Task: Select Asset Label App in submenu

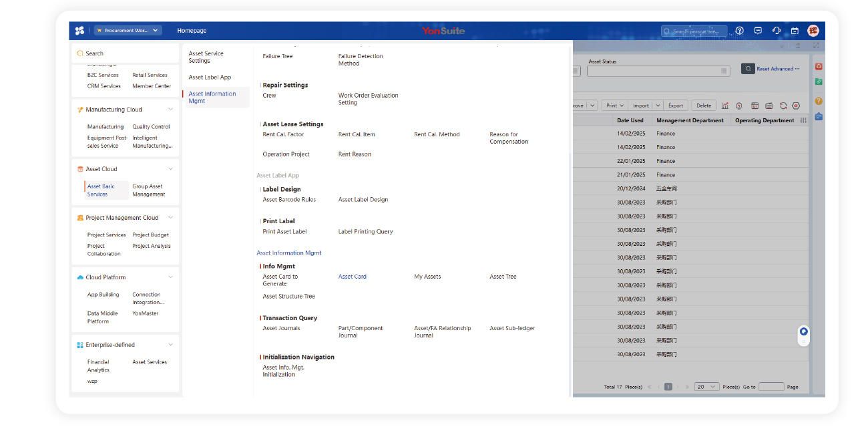Action: (210, 78)
